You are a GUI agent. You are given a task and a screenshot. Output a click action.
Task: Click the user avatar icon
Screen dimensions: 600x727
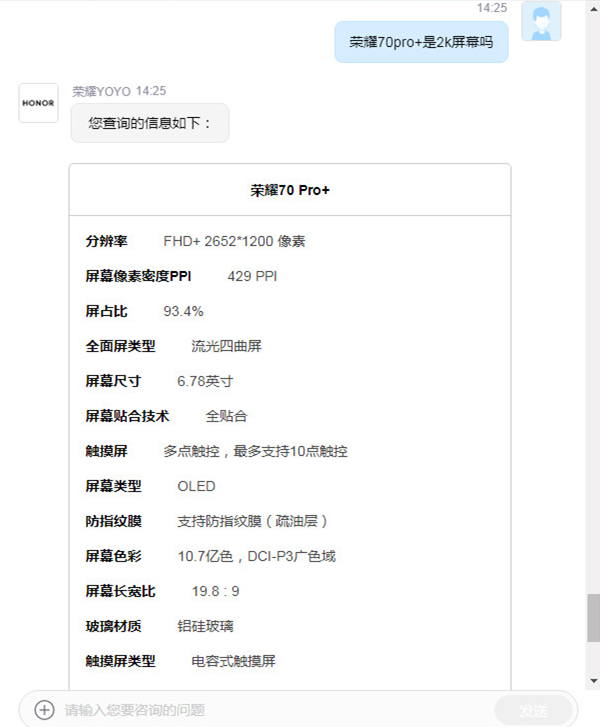[541, 21]
